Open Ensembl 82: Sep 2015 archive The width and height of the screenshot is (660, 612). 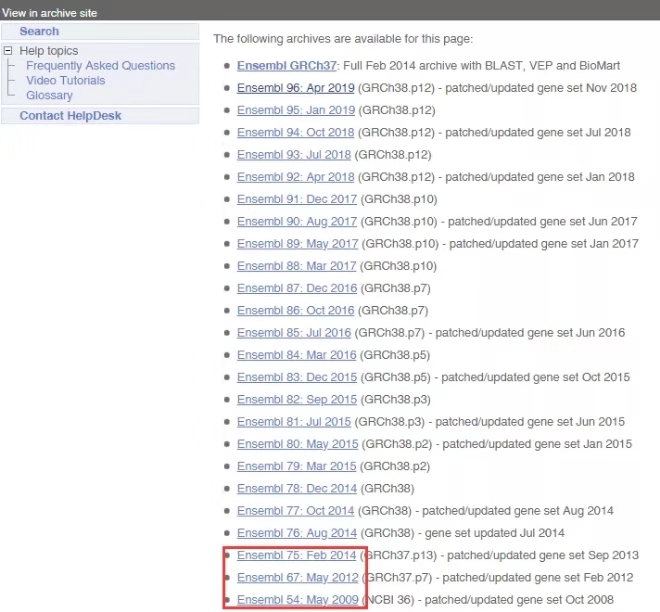(297, 399)
